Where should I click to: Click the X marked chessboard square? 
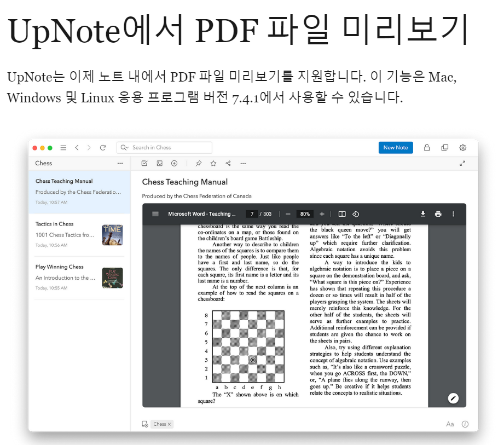[x=253, y=360]
